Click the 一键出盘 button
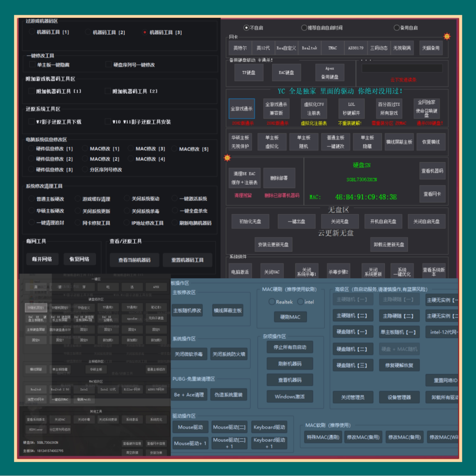476x476 pixels. [x=297, y=221]
